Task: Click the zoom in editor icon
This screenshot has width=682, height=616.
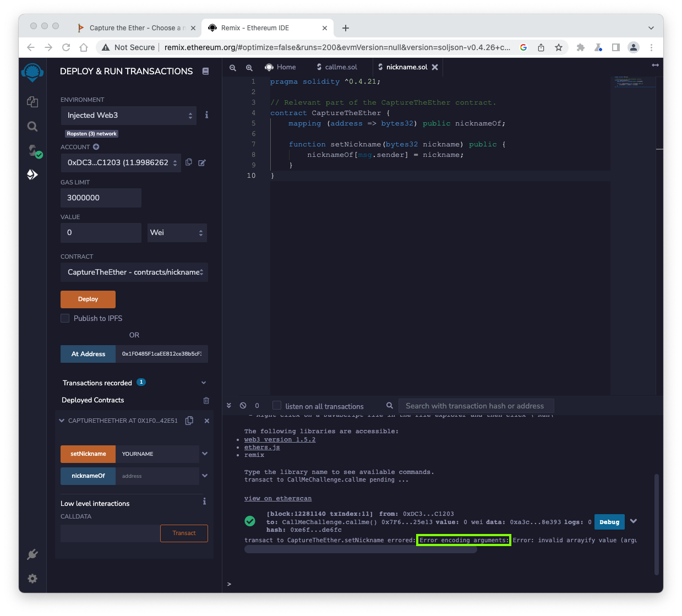Action: 249,68
